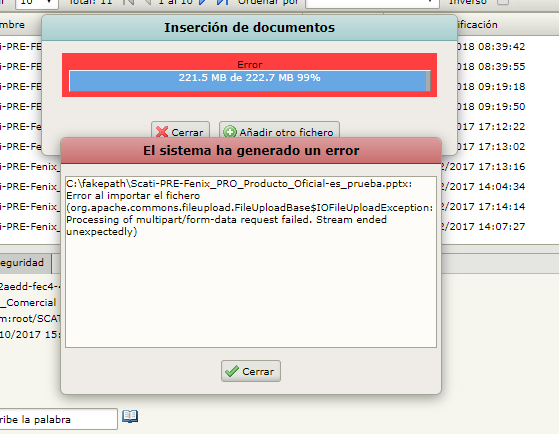Click file name in the 14:07:27 row

[x=30, y=226]
